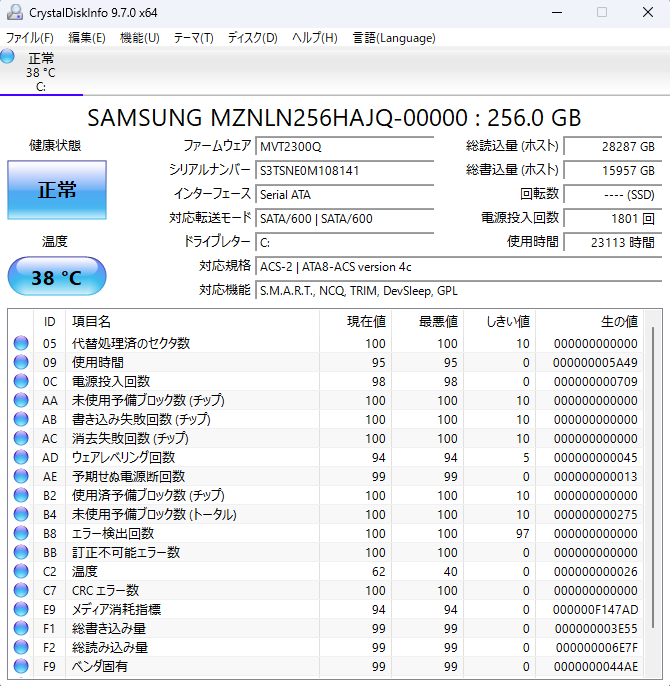The image size is (670, 686).
Task: Click power on count value 1801 回
Action: [613, 218]
